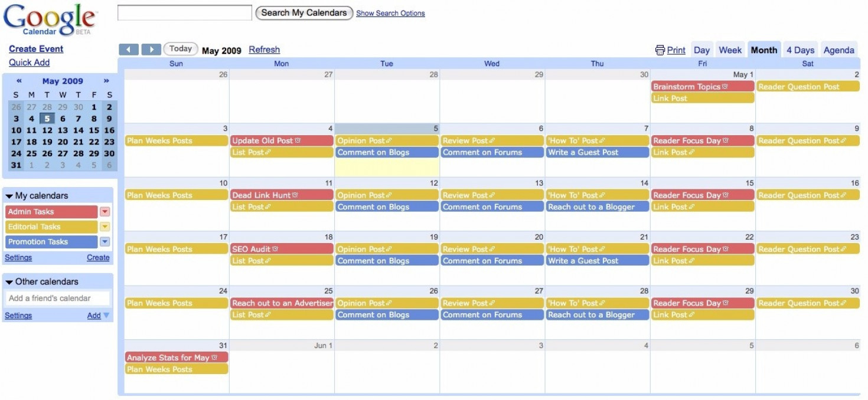Screen dimensions: 868x400
Task: Click mini calendar previous month double arrow
Action: [19, 81]
